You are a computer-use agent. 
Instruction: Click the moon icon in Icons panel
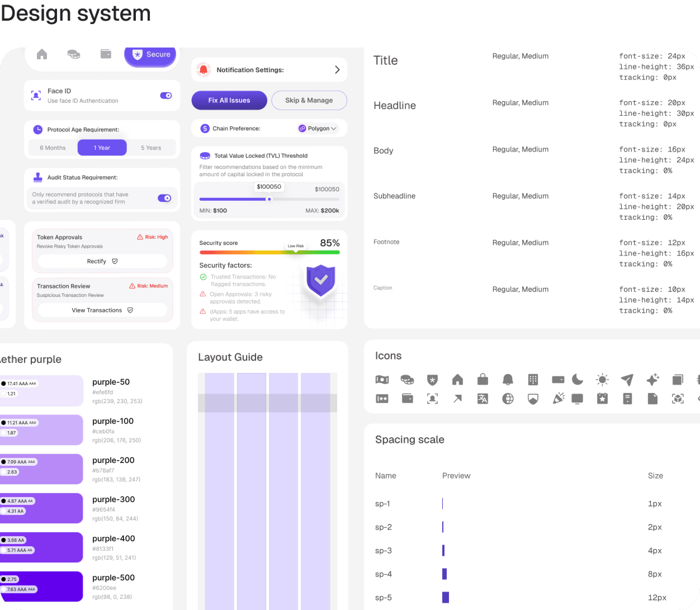577,379
